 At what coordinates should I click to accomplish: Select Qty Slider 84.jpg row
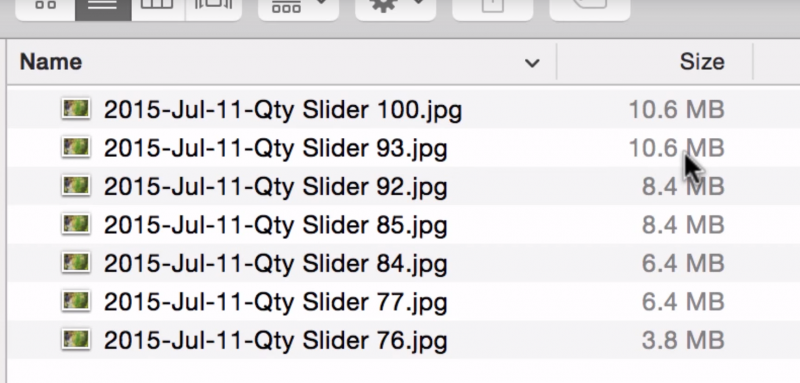point(404,263)
